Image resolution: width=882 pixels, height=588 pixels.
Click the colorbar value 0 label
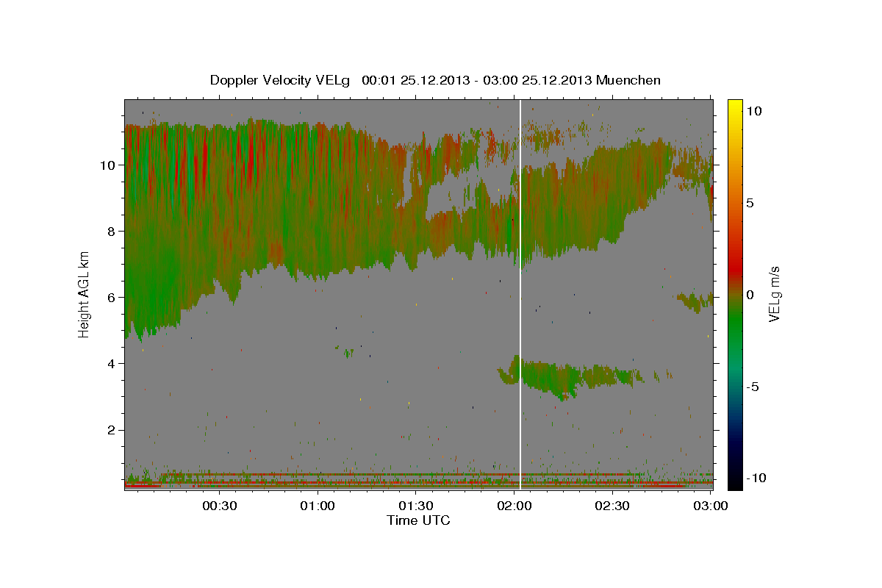pyautogui.click(x=750, y=294)
